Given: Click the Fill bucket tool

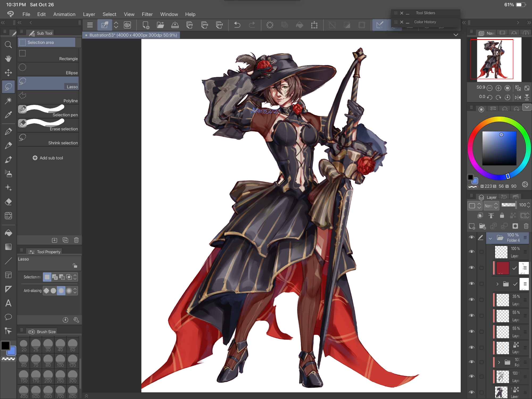Looking at the screenshot, I should [8, 233].
